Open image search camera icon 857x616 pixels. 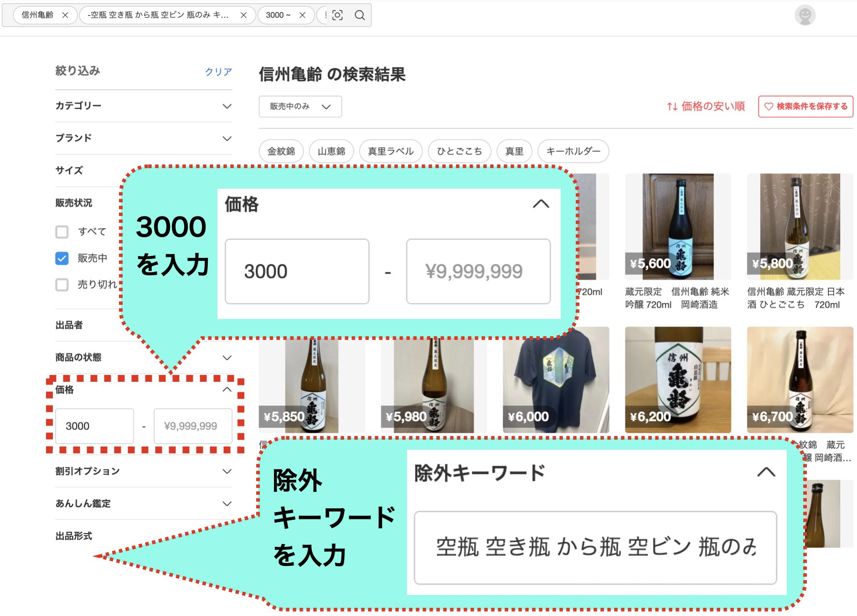(x=337, y=15)
